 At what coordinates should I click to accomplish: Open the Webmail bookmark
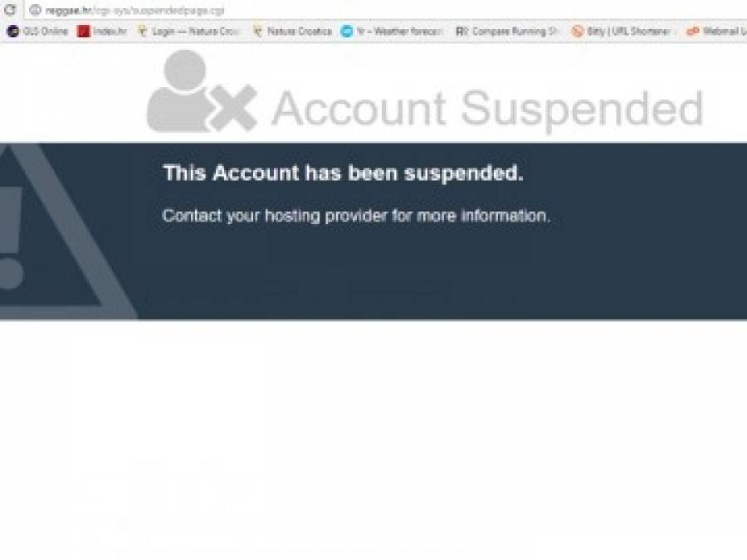pyautogui.click(x=716, y=32)
